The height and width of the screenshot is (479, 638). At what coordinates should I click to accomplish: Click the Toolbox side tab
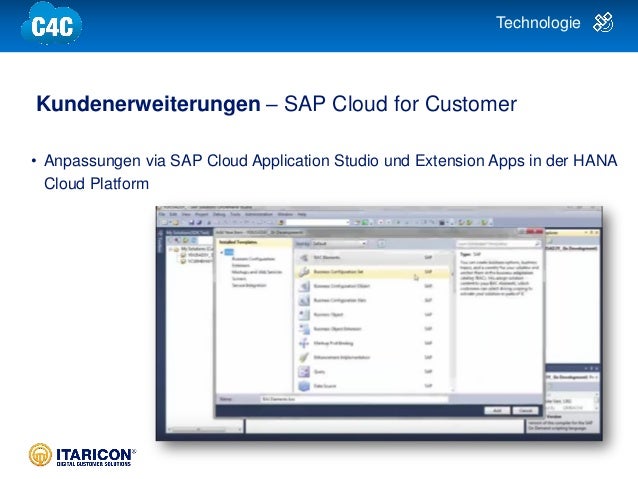pos(160,242)
